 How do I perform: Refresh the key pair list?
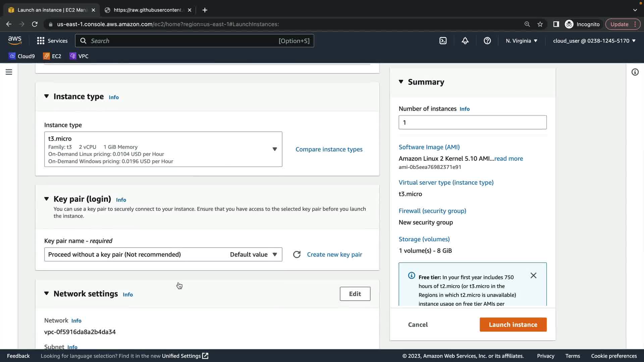[297, 255]
